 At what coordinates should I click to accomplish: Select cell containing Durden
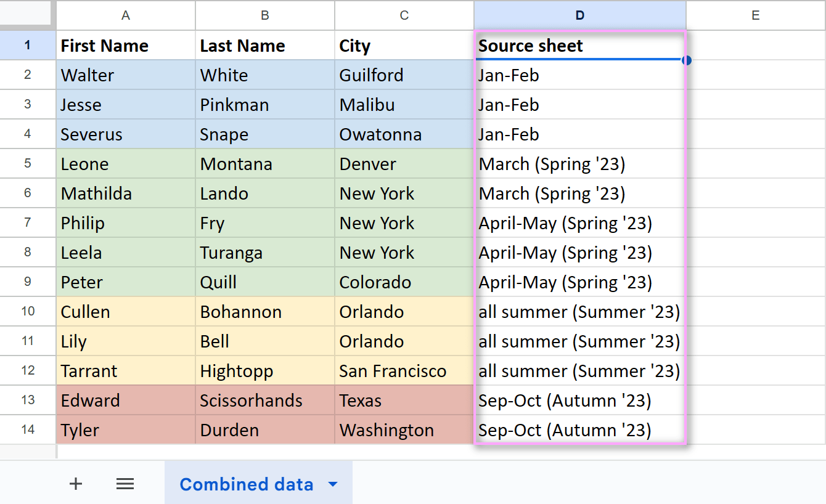265,430
